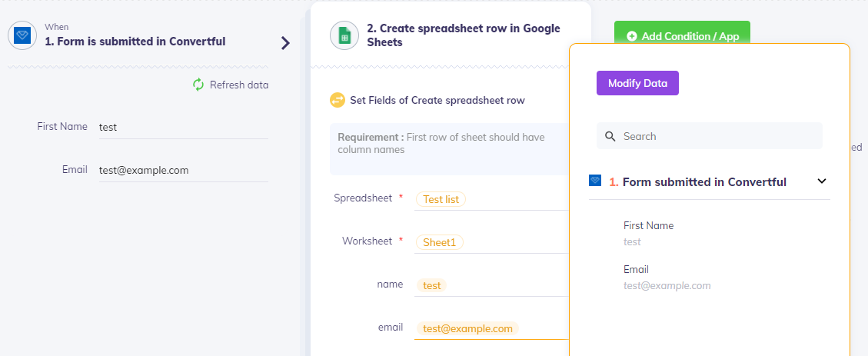Choose Email data item in the panel
This screenshot has width=868, height=356.
click(667, 278)
